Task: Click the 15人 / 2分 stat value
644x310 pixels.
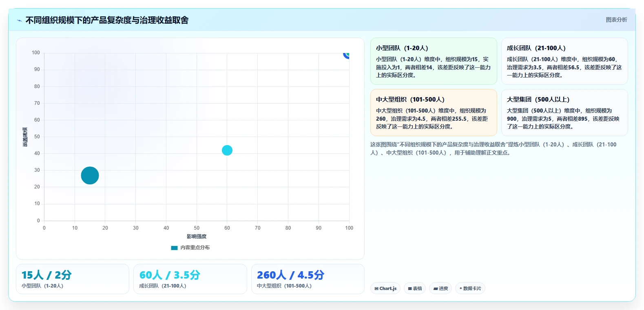Action: click(46, 275)
